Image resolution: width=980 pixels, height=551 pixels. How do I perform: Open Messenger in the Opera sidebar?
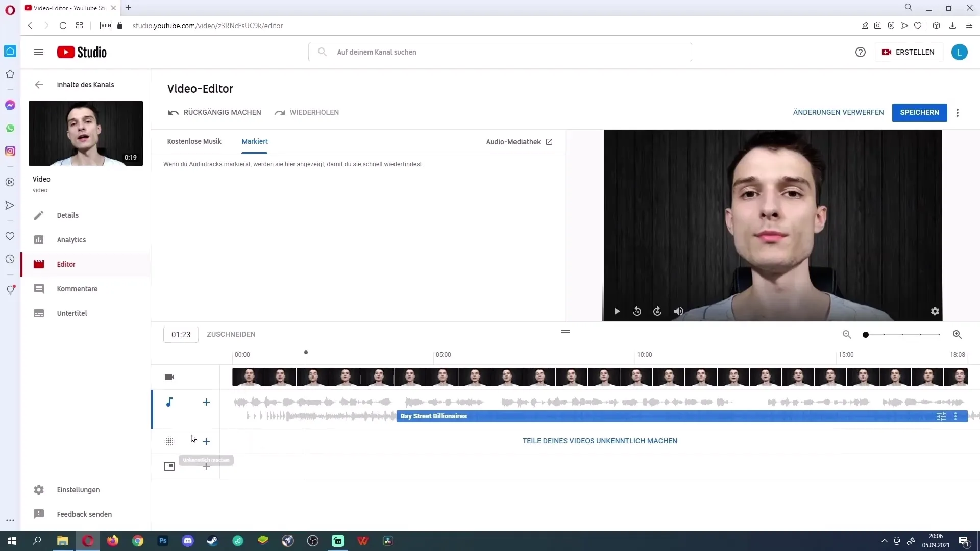pyautogui.click(x=10, y=105)
